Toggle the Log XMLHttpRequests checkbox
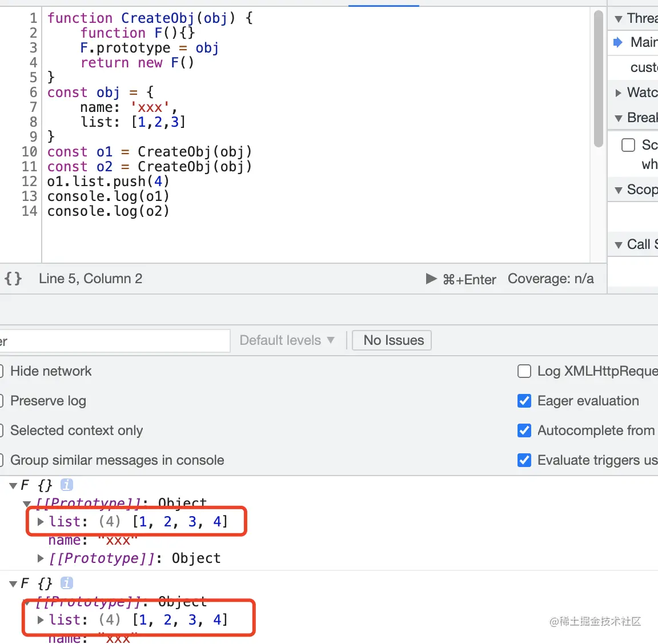 (x=524, y=371)
